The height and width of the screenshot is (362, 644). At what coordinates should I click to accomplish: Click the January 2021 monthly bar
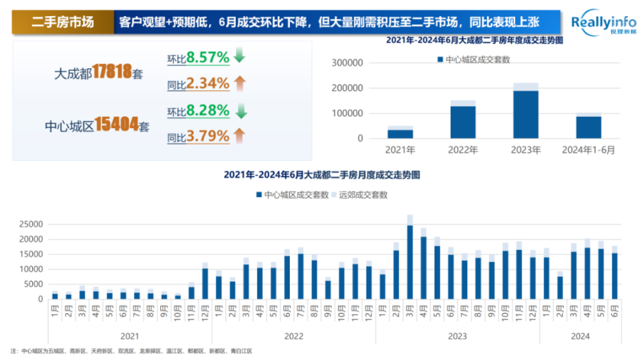pyautogui.click(x=55, y=295)
